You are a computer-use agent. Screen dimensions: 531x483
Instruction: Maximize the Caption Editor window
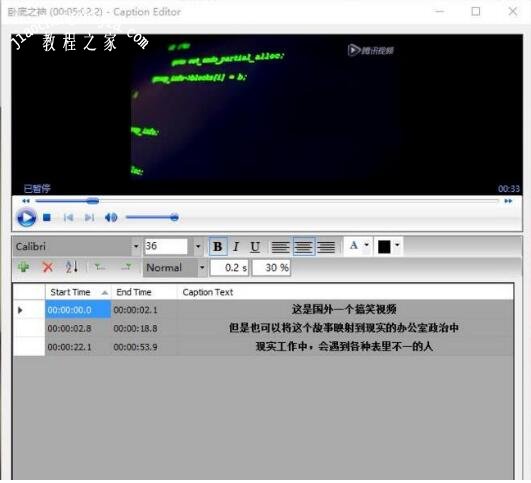[476, 12]
